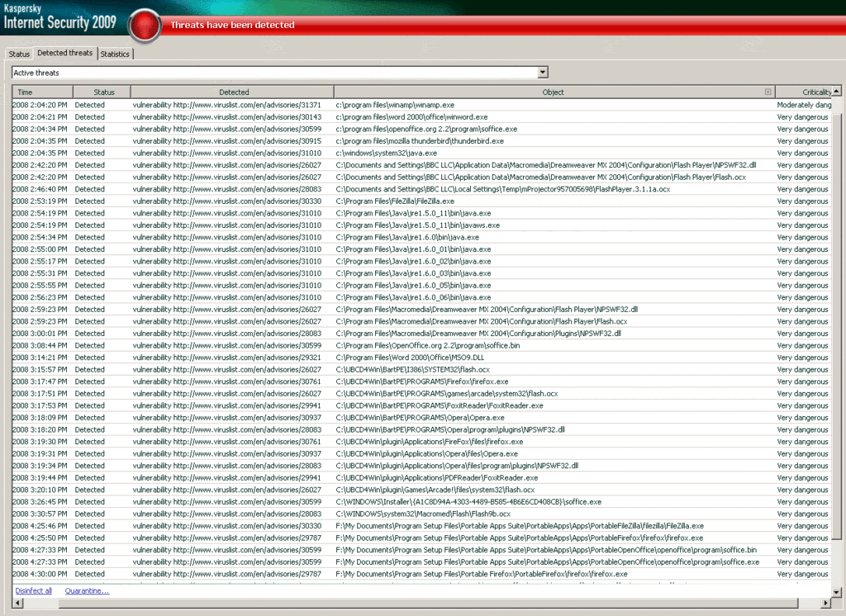Open the Statistics tab
This screenshot has height=616, width=846.
(x=115, y=54)
